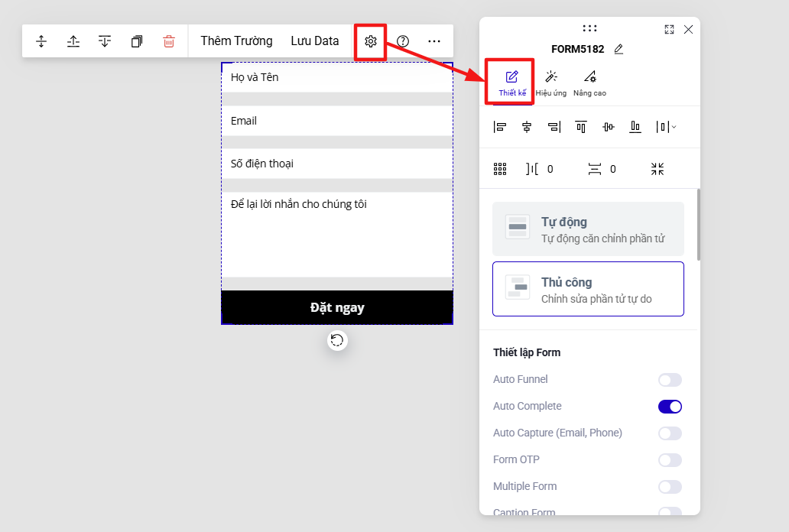Click the settings panel scrollbar

click(x=699, y=225)
